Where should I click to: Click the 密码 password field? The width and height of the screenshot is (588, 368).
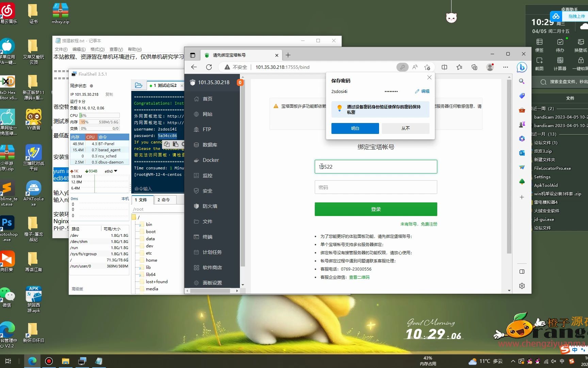click(x=376, y=187)
